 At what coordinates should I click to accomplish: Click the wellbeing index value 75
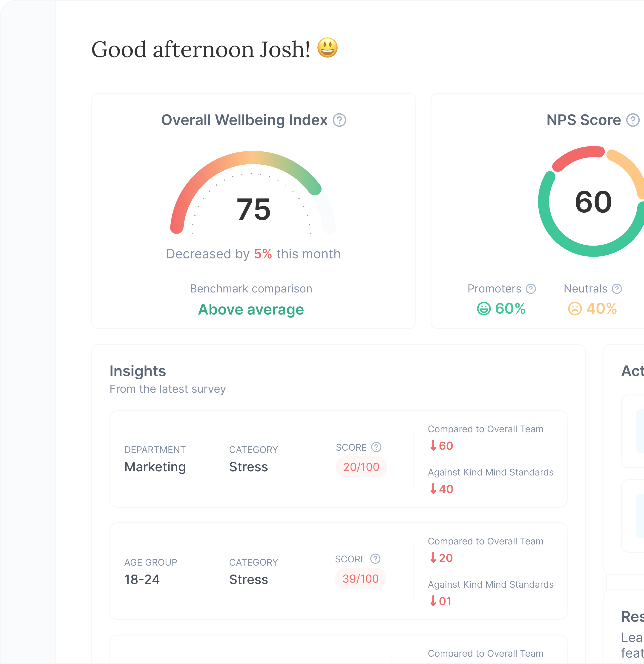click(253, 210)
